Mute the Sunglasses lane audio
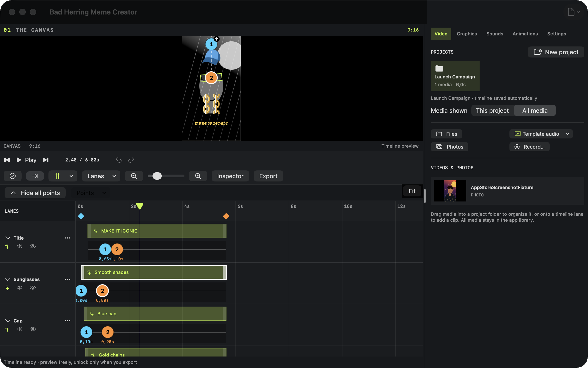This screenshot has width=588, height=368. coord(20,288)
